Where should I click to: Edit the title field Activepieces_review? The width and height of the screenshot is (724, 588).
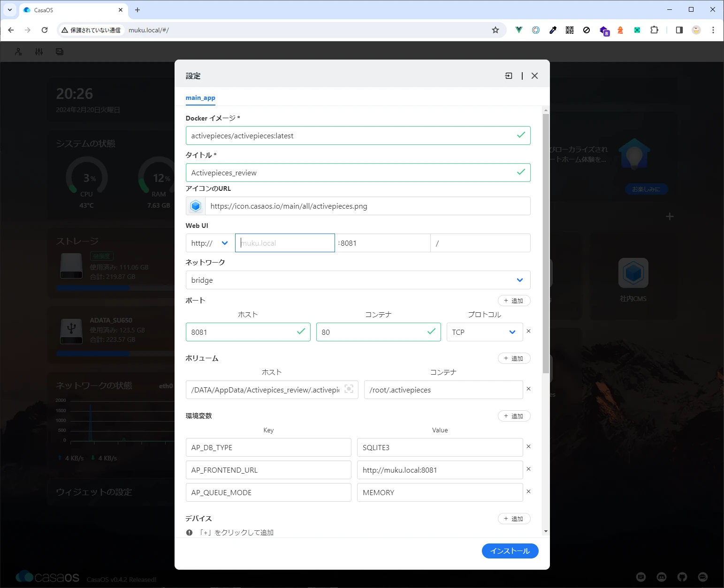(x=358, y=173)
